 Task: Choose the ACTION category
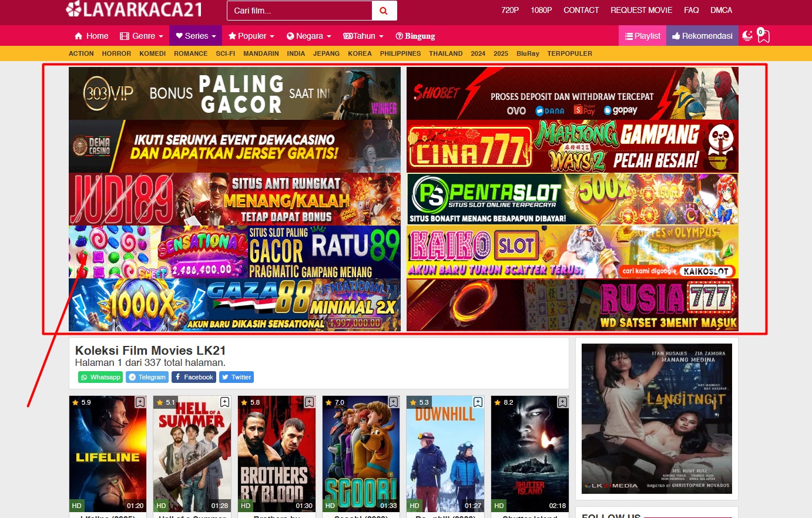[81, 53]
